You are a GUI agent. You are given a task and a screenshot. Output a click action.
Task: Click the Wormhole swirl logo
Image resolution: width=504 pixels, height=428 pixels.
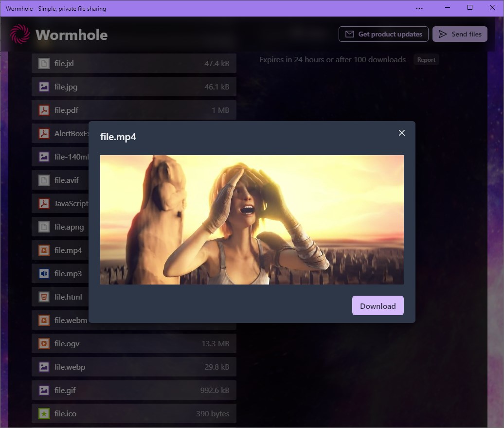(x=20, y=34)
